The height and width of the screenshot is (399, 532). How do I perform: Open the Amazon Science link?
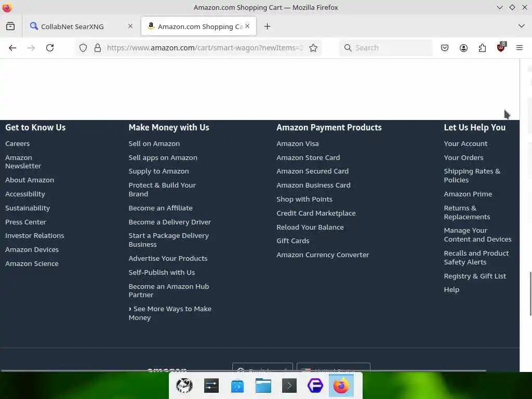pos(32,263)
